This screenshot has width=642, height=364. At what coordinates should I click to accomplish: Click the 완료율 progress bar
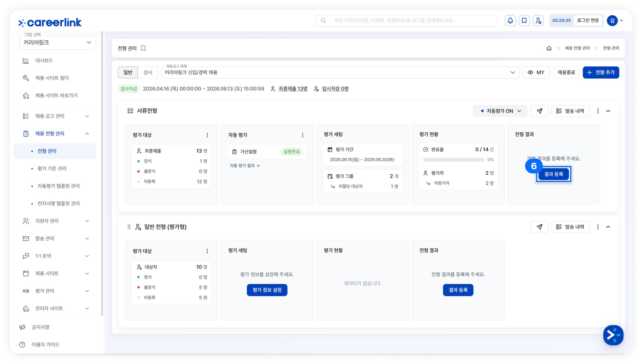(x=453, y=160)
